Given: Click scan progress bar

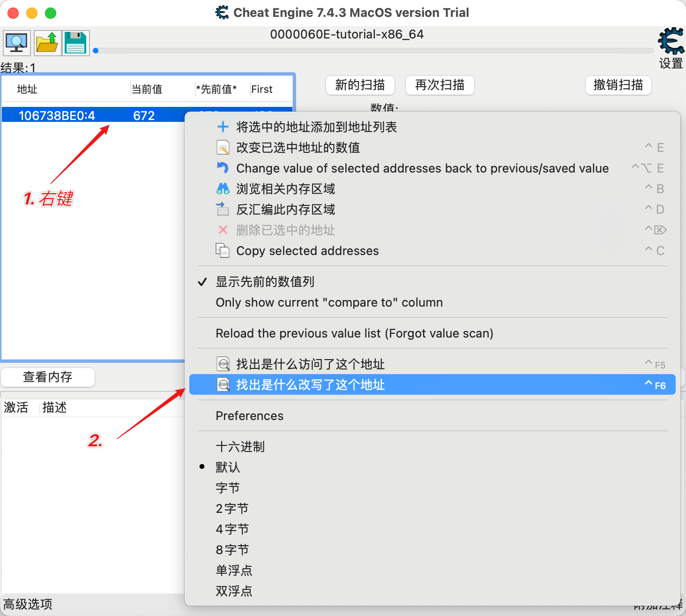Looking at the screenshot, I should click(x=374, y=51).
